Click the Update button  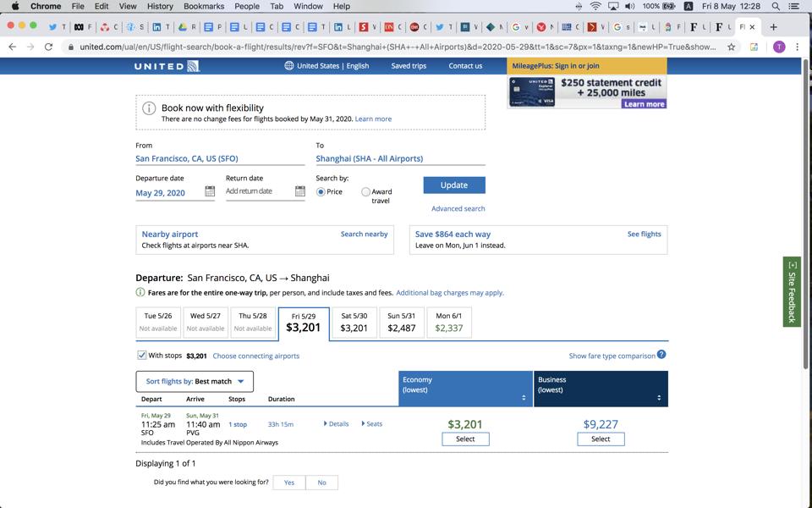click(x=454, y=185)
